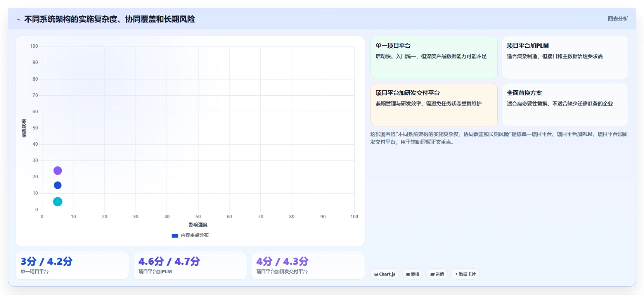This screenshot has height=295, width=644.
Task: Open the 项目平台加研发交付平台 orange card
Action: pyautogui.click(x=434, y=105)
